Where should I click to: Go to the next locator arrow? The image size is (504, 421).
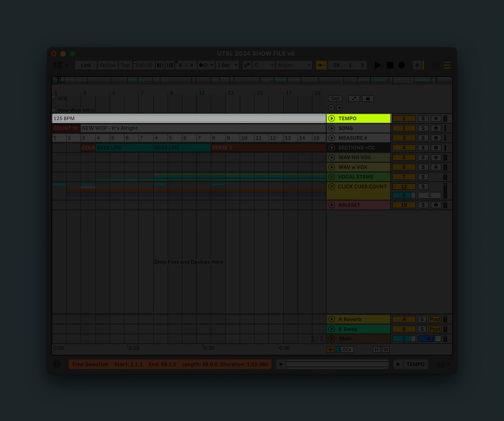339,108
